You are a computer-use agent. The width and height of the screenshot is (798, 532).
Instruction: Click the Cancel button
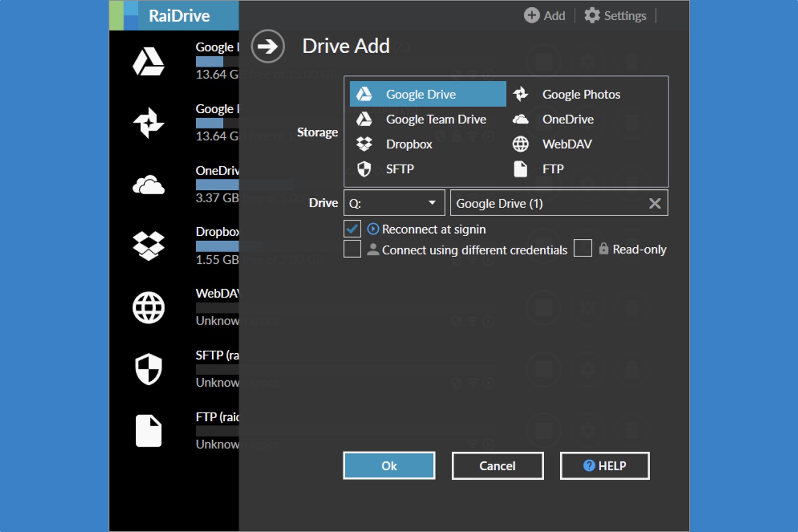[x=497, y=465]
